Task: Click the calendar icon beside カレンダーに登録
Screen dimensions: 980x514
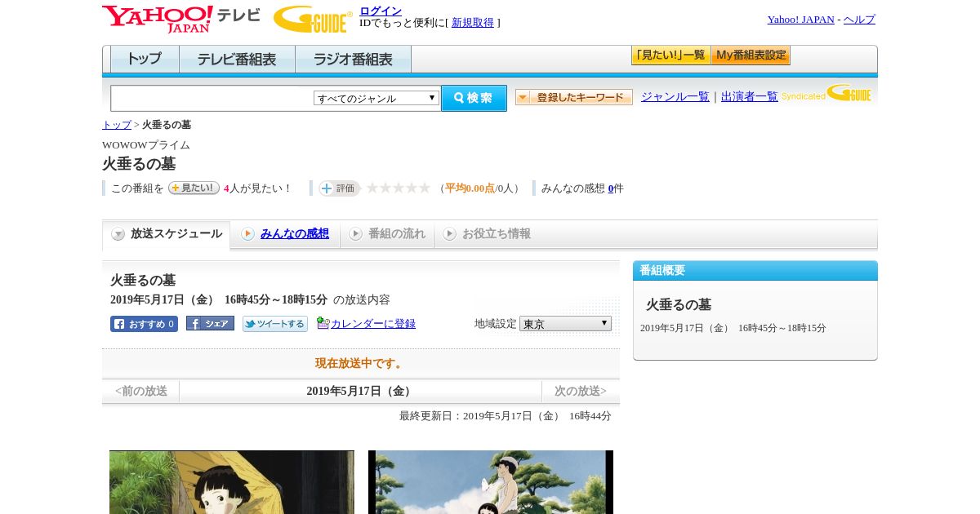Action: tap(323, 323)
